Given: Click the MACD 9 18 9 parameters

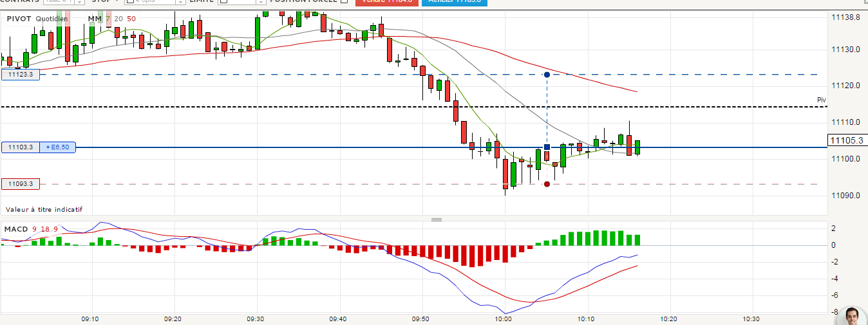Looking at the screenshot, I should (46, 229).
